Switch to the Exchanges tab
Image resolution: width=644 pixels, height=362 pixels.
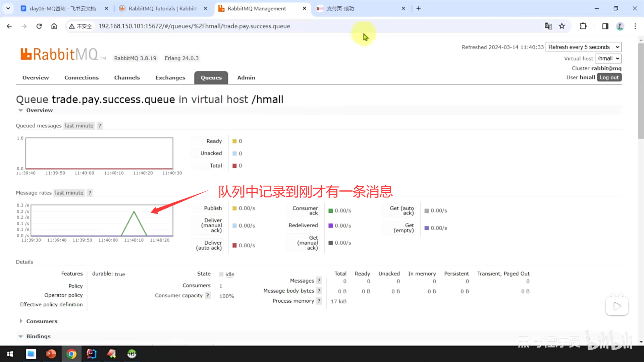(170, 78)
